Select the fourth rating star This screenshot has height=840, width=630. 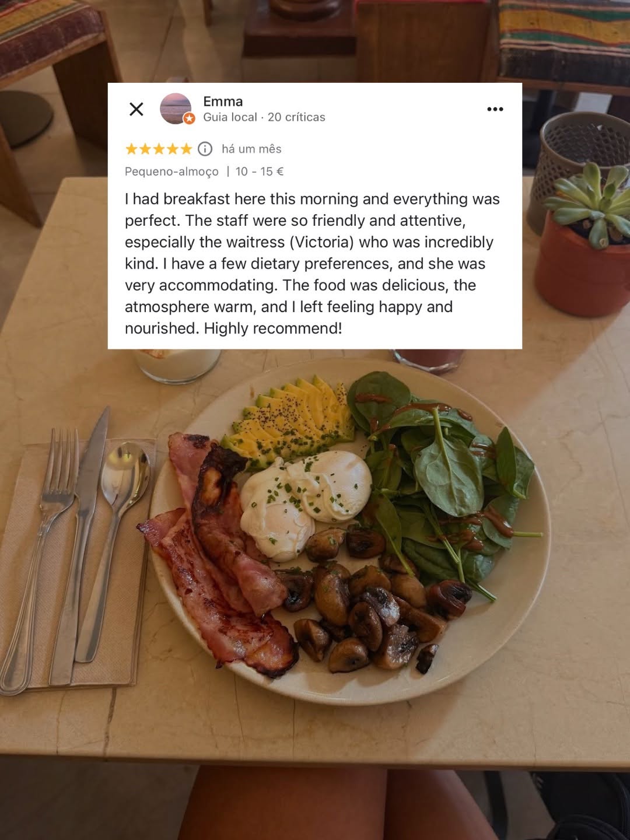pyautogui.click(x=173, y=149)
